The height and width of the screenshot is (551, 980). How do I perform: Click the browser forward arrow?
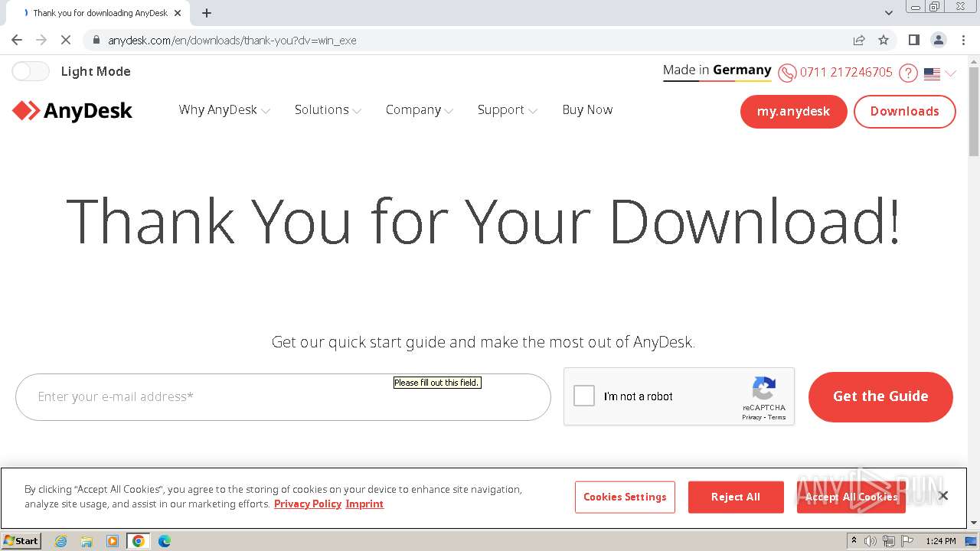(41, 40)
